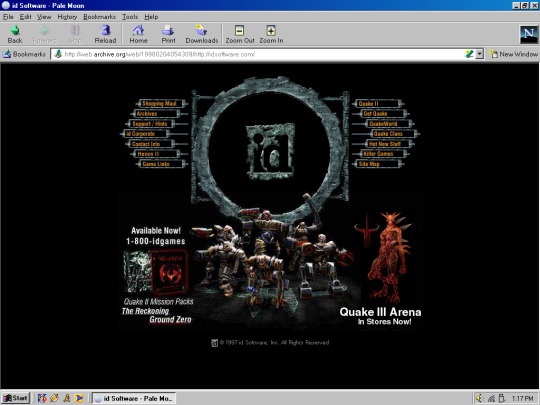This screenshot has height=405, width=540.
Task: Open the Bookmarks toolbar button
Action: (x=24, y=54)
